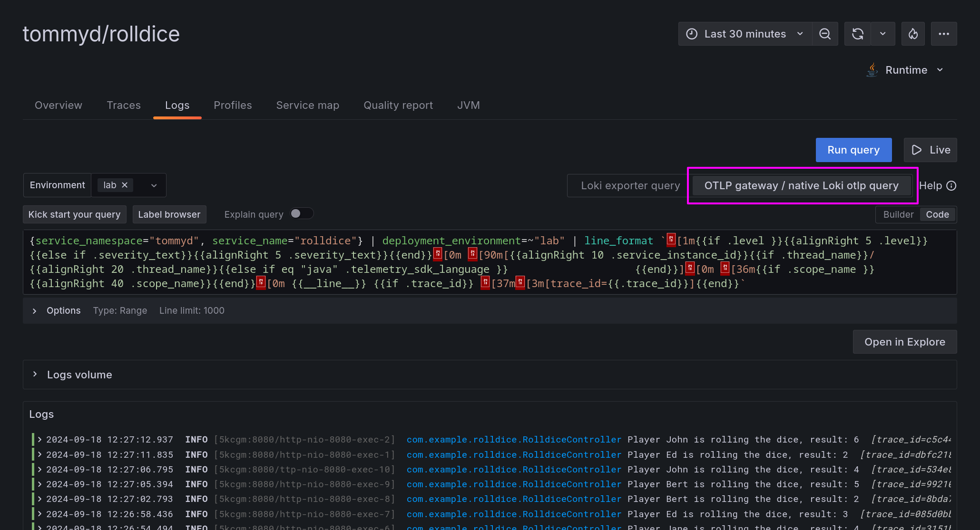Expand log line at 12:27:05.394
This screenshot has width=980, height=530.
coord(40,484)
